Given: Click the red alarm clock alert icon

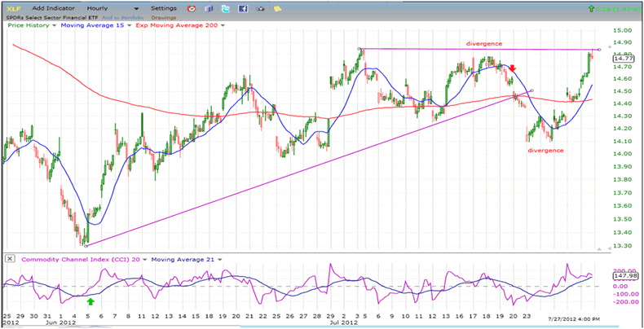Looking at the screenshot, I should point(191,8).
